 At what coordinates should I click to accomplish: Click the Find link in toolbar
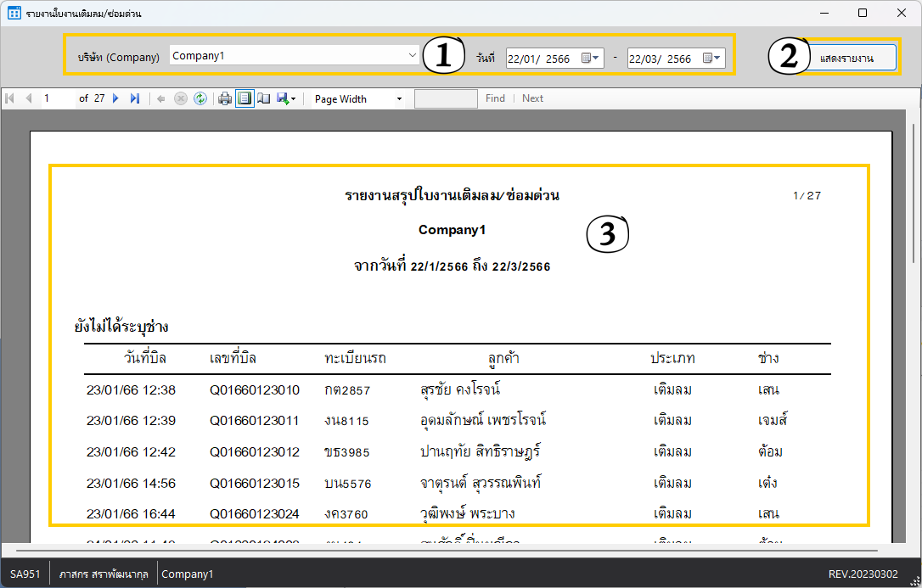click(x=495, y=98)
